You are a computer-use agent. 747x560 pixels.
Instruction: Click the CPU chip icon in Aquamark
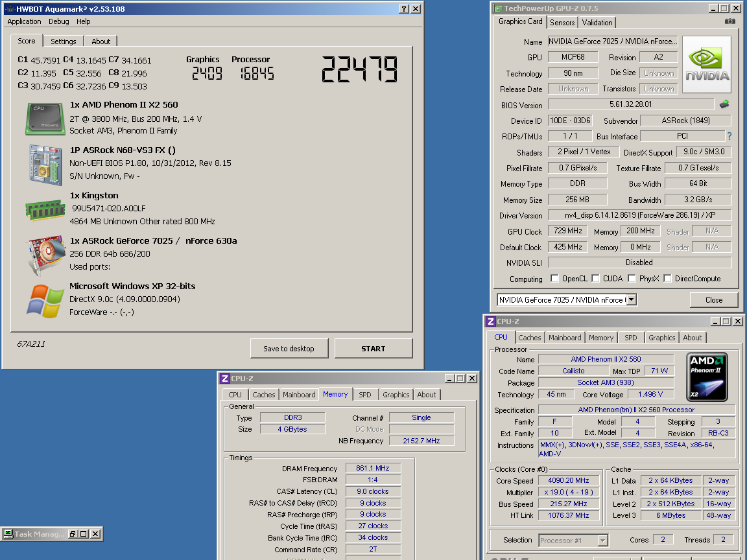point(45,119)
